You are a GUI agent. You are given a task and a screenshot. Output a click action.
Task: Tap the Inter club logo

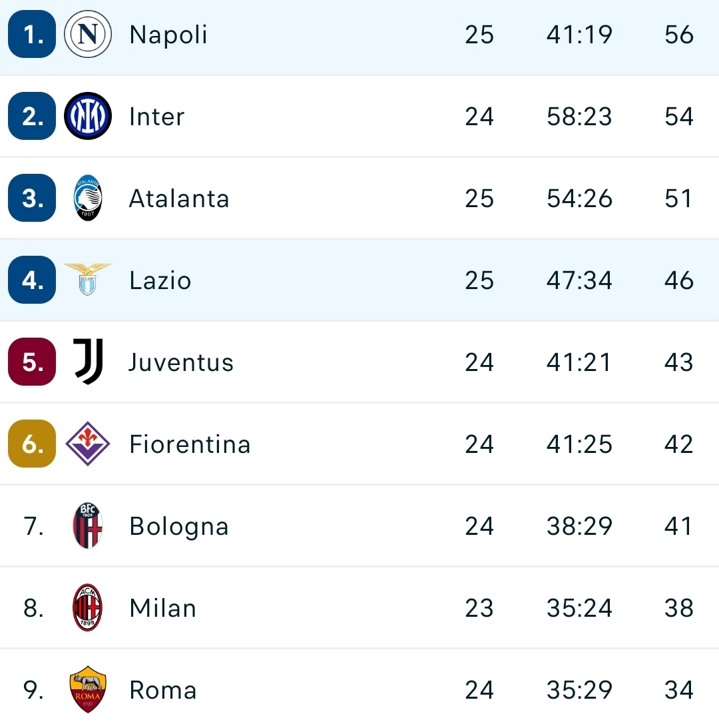coord(88,116)
